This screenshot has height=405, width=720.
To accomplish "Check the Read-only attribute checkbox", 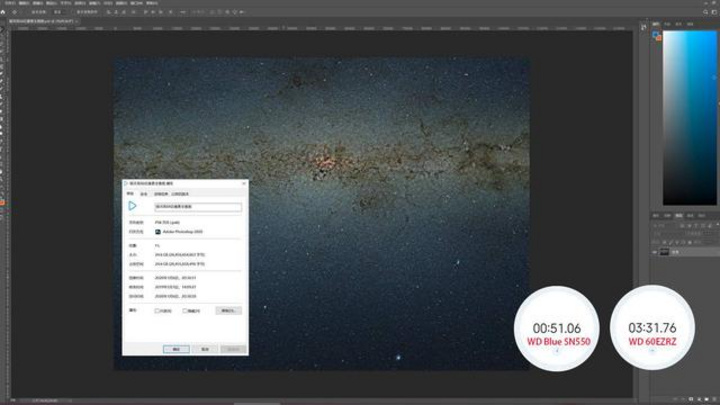I will pyautogui.click(x=157, y=311).
